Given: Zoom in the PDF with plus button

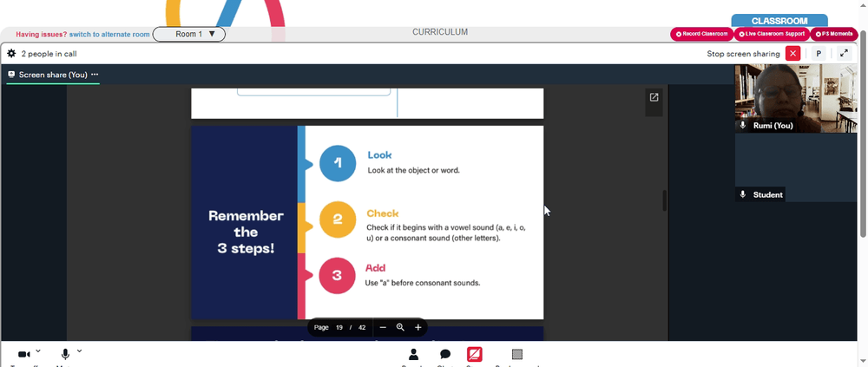Looking at the screenshot, I should click(418, 327).
